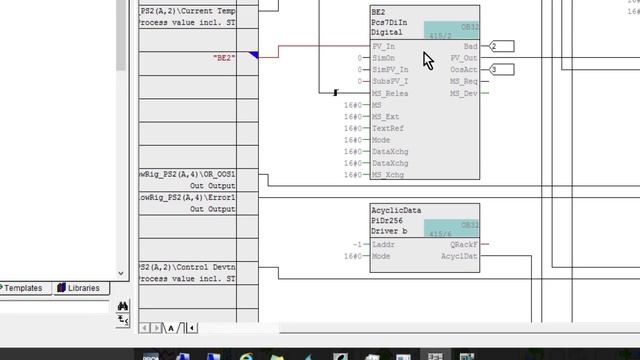Select the SimPV_In input pin
This screenshot has height=360, width=640.
pos(390,70)
